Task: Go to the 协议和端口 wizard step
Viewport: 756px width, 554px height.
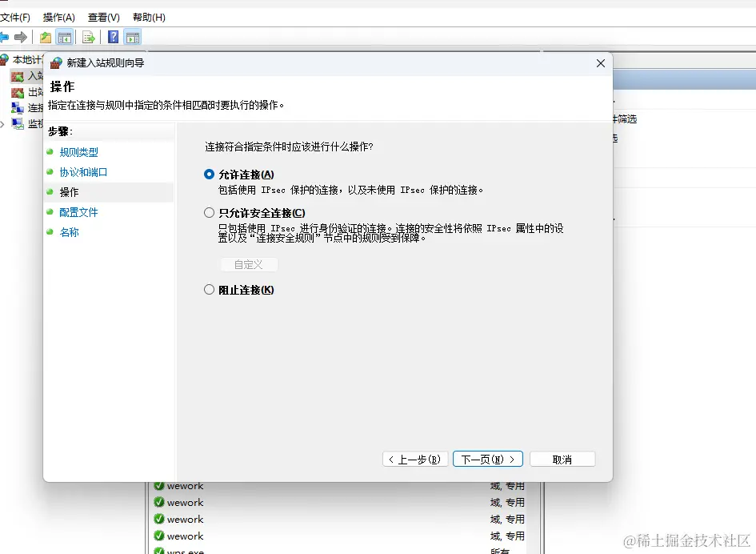Action: [83, 172]
